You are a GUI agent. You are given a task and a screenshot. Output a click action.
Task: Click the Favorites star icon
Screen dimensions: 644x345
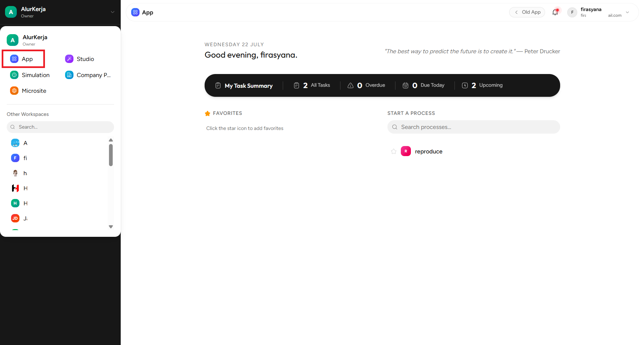(x=208, y=114)
